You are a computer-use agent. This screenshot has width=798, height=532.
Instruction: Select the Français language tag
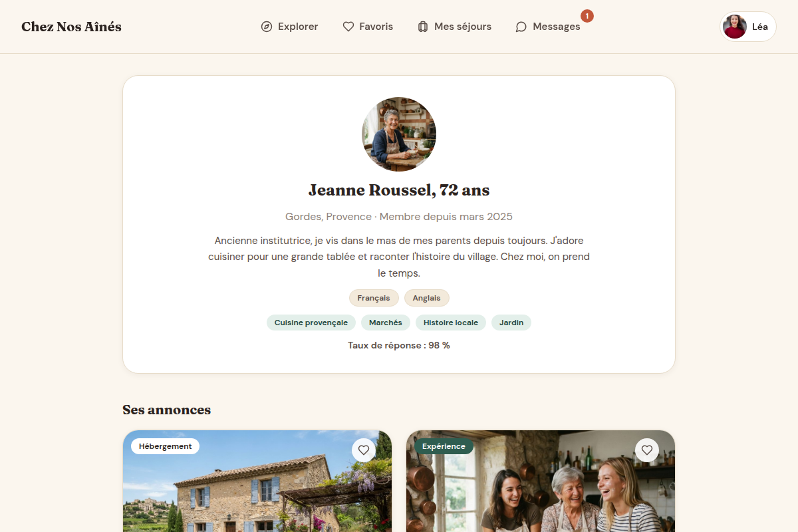(x=374, y=298)
